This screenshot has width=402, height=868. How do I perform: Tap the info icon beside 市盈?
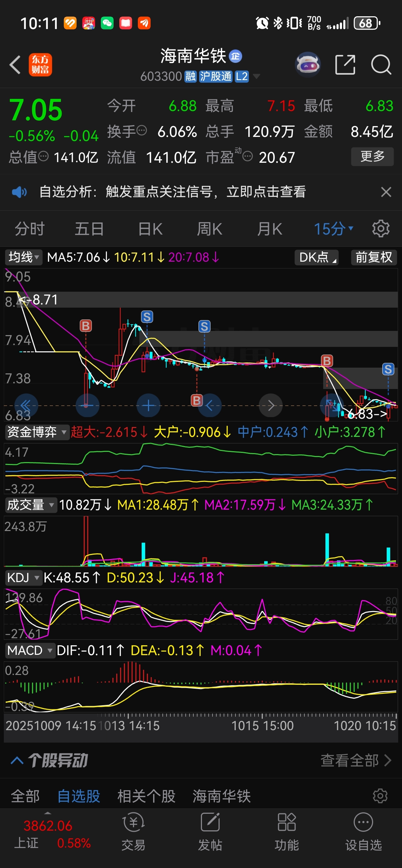(247, 156)
